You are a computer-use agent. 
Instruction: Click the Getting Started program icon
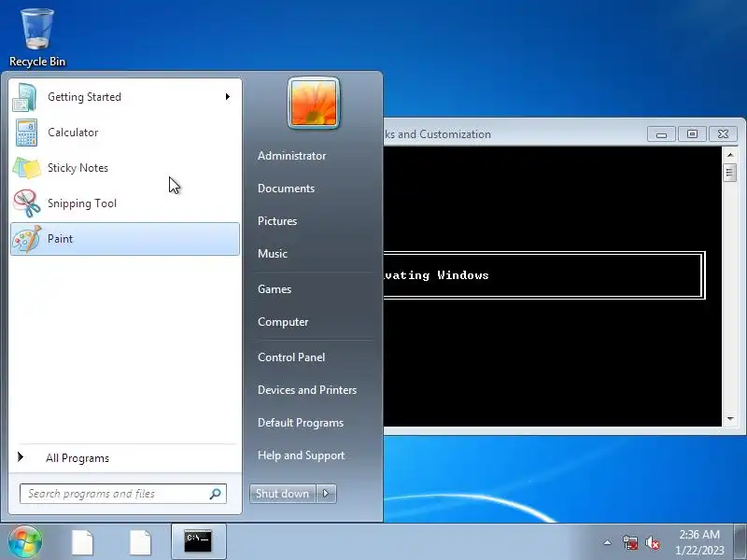25,97
